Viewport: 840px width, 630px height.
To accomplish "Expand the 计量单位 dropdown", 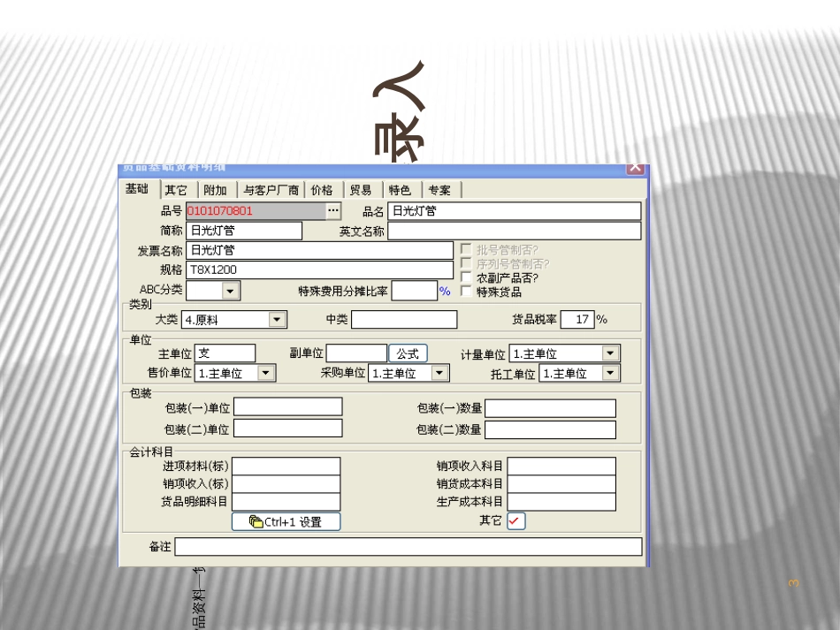I will coord(610,353).
